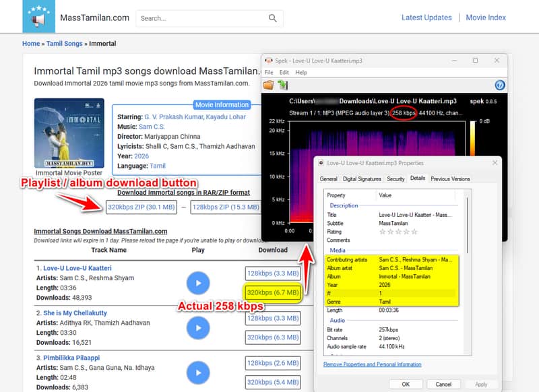
Task: Play She is My Chellakutty track
Action: pyautogui.click(x=198, y=328)
